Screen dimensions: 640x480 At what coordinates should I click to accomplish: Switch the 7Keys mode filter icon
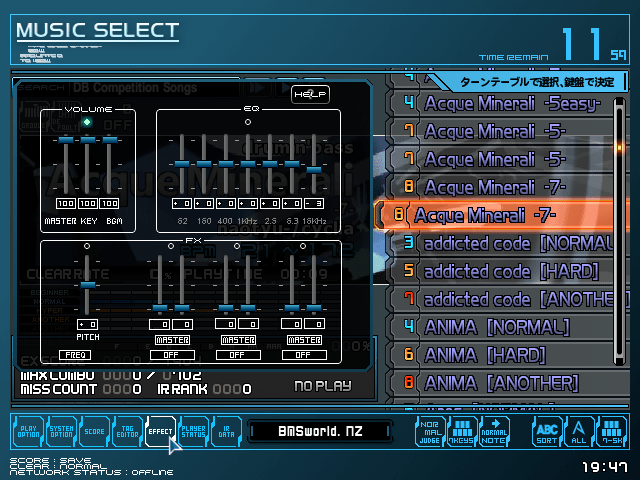tap(462, 432)
